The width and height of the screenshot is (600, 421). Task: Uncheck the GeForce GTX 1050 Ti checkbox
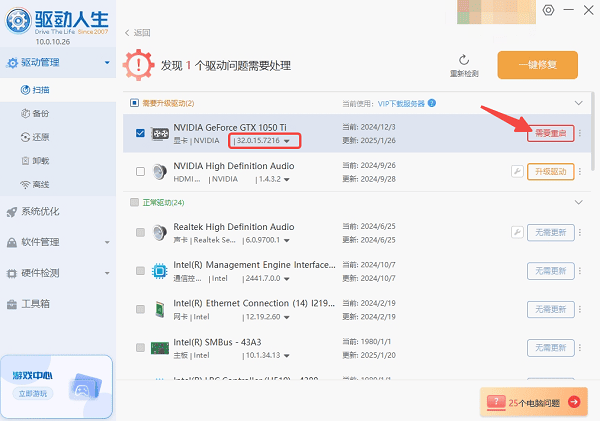point(140,133)
